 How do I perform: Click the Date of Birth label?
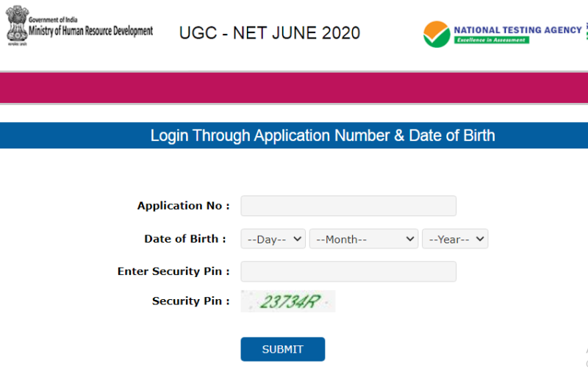click(x=187, y=239)
